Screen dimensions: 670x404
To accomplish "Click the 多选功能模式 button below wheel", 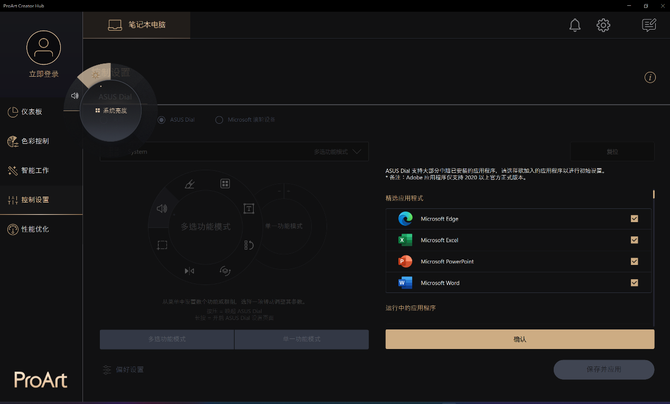I will [167, 339].
